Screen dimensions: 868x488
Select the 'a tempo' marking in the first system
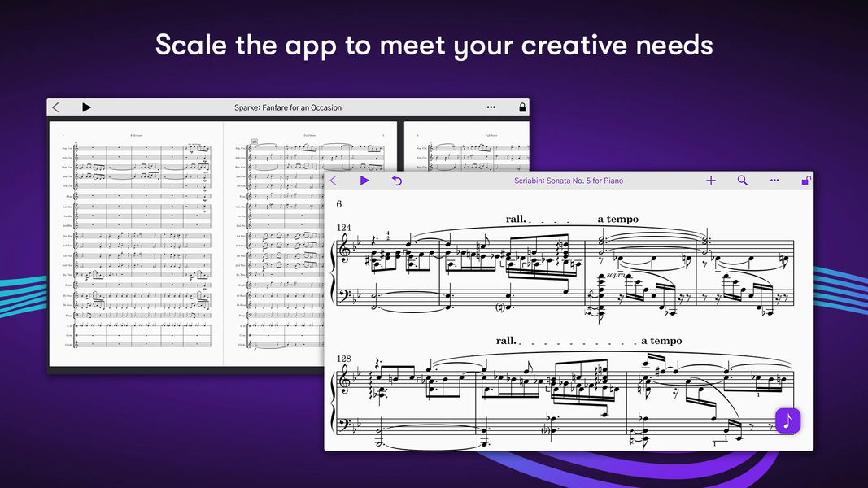pos(617,219)
